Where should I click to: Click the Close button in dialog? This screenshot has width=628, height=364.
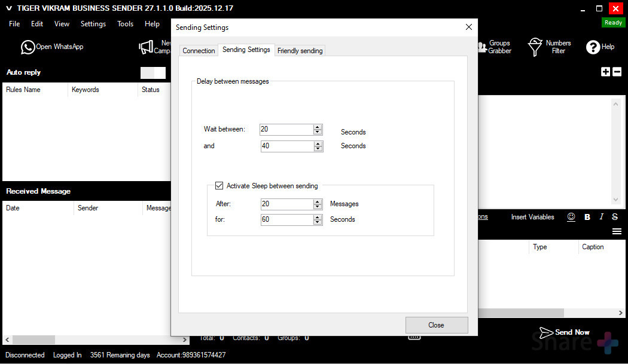pyautogui.click(x=437, y=325)
